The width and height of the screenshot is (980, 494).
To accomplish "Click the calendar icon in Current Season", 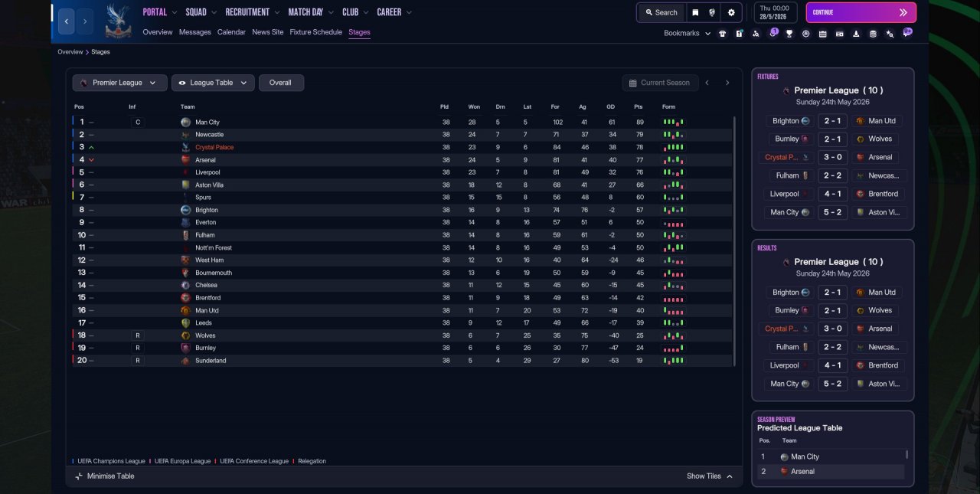I will (x=633, y=83).
